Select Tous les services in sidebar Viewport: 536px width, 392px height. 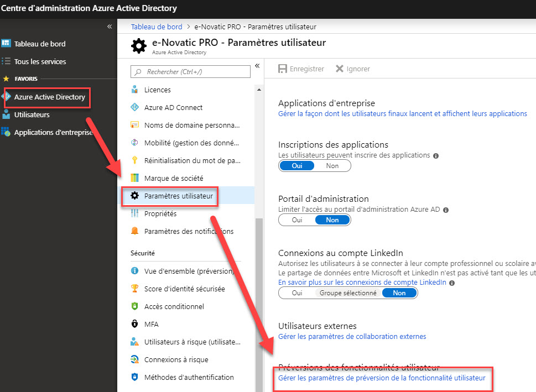[40, 61]
